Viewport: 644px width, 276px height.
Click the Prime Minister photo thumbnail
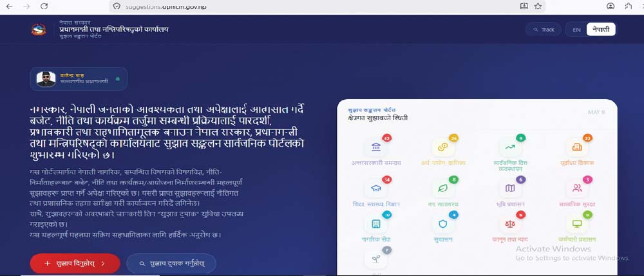pyautogui.click(x=46, y=78)
